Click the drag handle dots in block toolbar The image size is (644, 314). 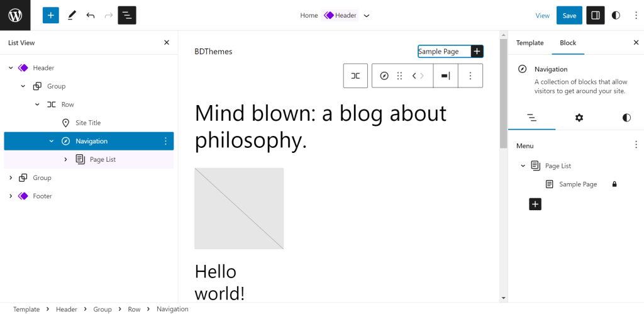[x=399, y=76]
